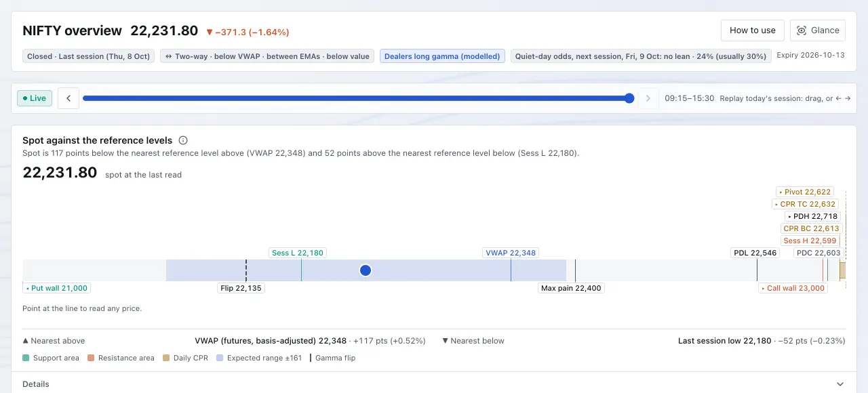Step replay back with left chevron
The height and width of the screenshot is (393, 868).
(x=68, y=98)
